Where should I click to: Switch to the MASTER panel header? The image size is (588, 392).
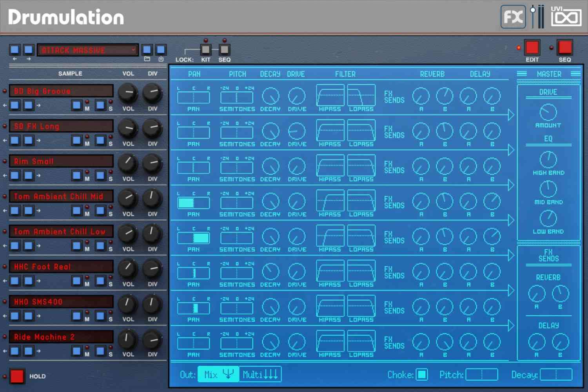(x=549, y=74)
